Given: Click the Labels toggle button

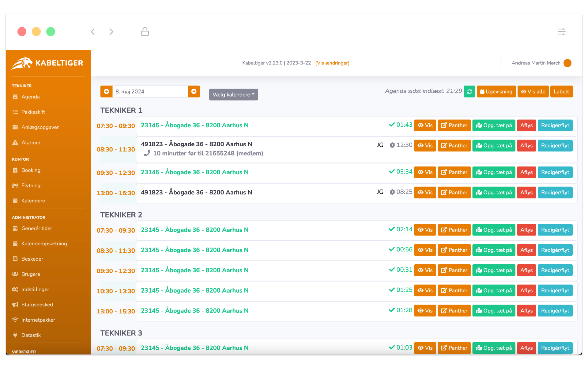Looking at the screenshot, I should (562, 91).
